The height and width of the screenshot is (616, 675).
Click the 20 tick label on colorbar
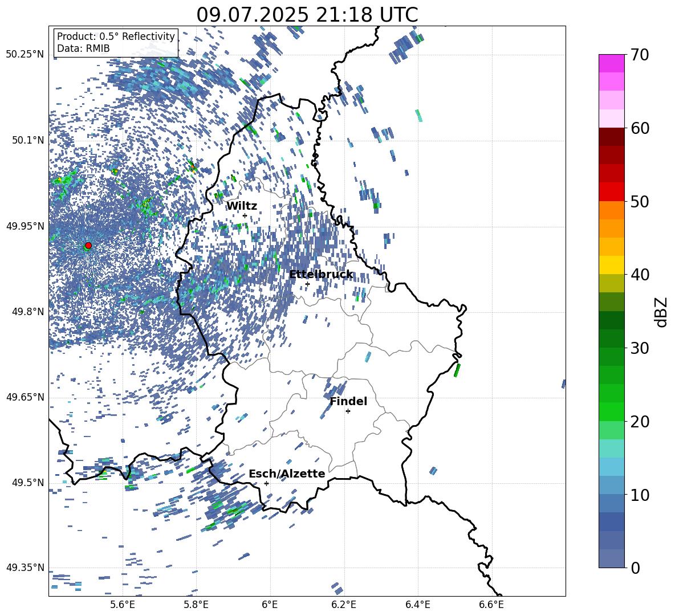640,422
